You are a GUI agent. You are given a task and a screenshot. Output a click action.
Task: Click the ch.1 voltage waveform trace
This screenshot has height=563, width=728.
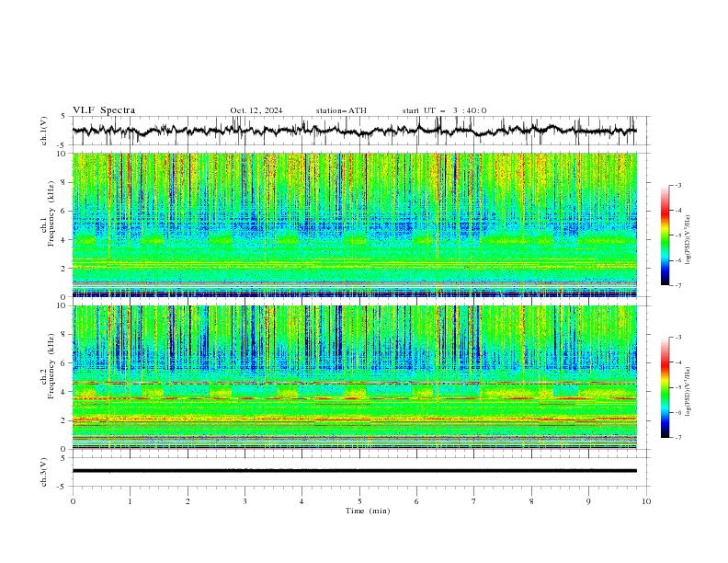click(354, 131)
